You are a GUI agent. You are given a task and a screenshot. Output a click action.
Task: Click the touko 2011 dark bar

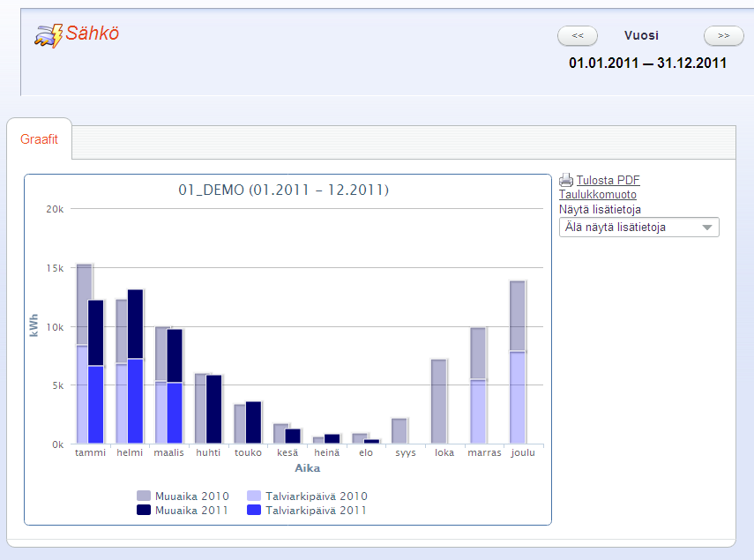point(253,422)
